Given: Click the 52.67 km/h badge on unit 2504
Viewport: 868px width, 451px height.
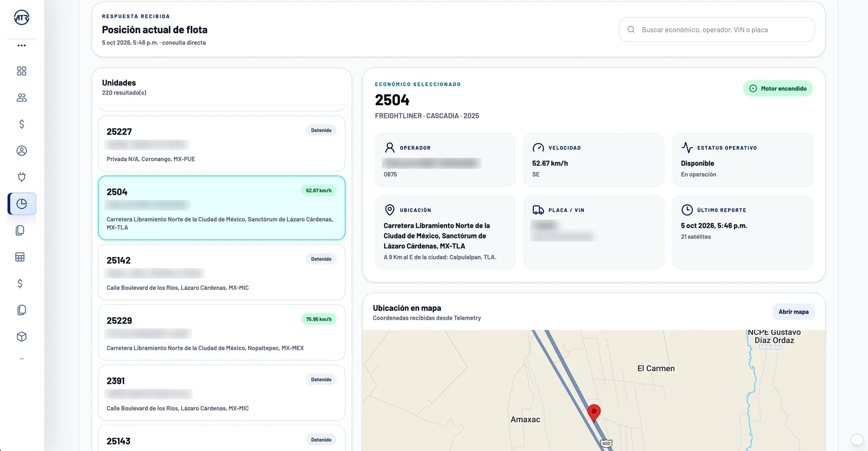Looking at the screenshot, I should pyautogui.click(x=318, y=190).
